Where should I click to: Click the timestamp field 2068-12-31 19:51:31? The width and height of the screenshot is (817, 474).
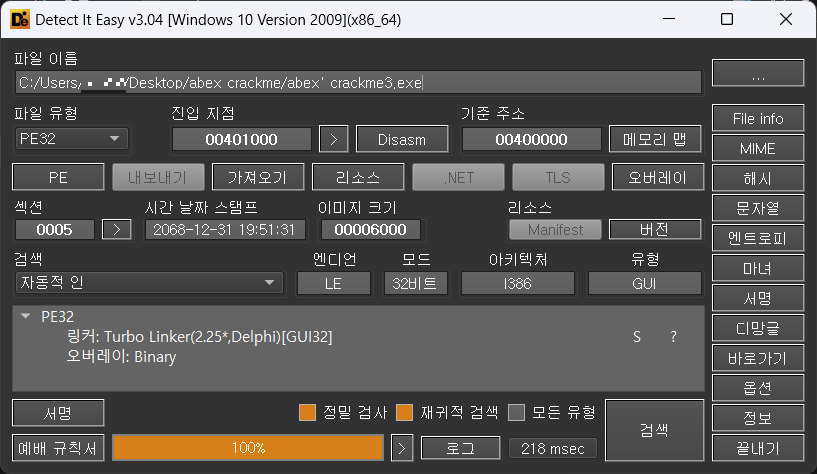tap(225, 229)
